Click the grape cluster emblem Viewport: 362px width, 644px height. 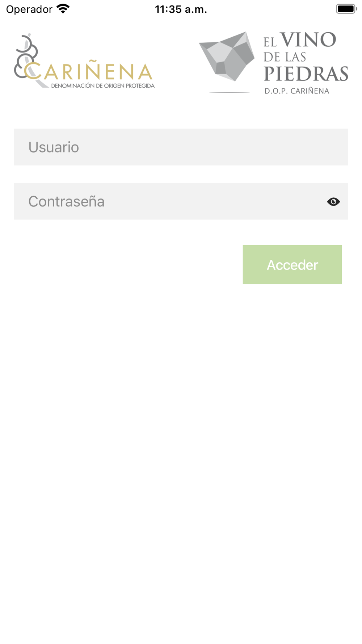(25, 56)
